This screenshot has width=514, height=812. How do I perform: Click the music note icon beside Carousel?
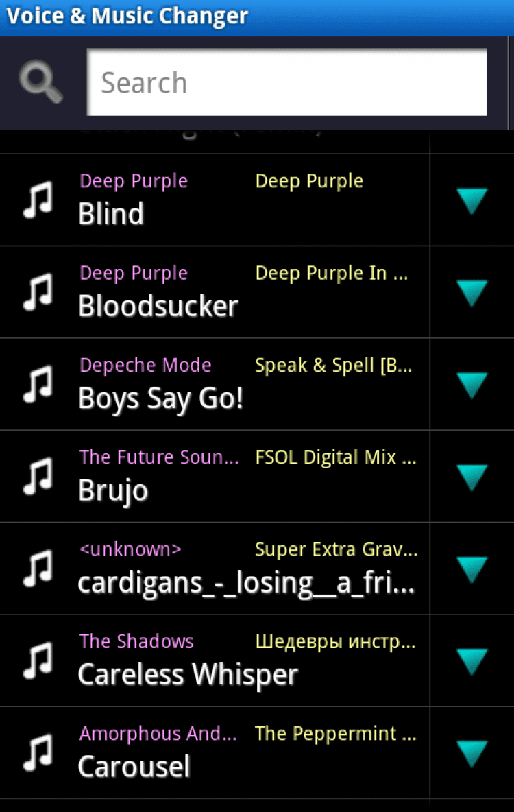coord(38,752)
